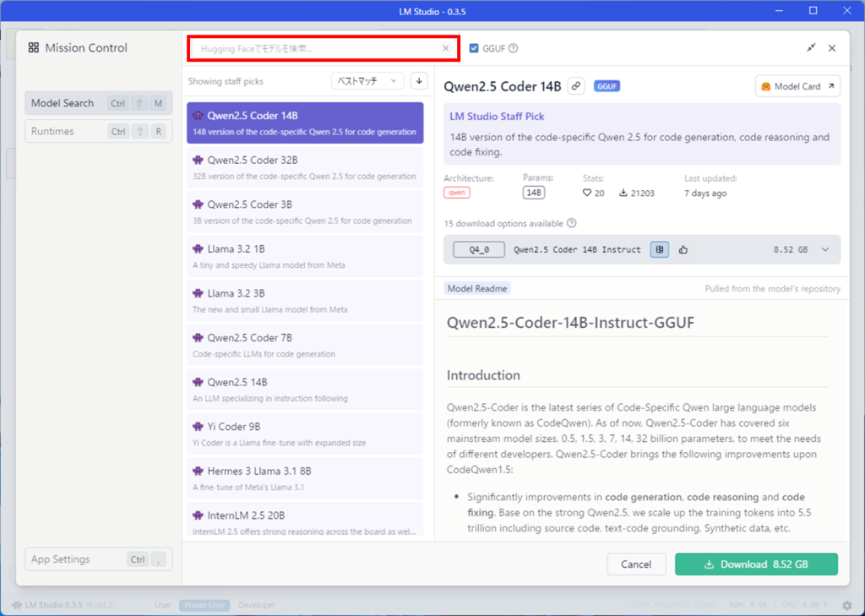Select Qwen2.5 Coder 3B in list
This screenshot has width=865, height=616.
click(x=305, y=211)
